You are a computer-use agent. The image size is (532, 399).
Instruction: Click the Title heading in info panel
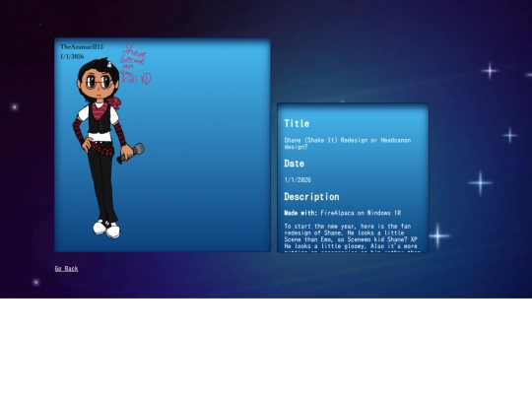coord(297,123)
